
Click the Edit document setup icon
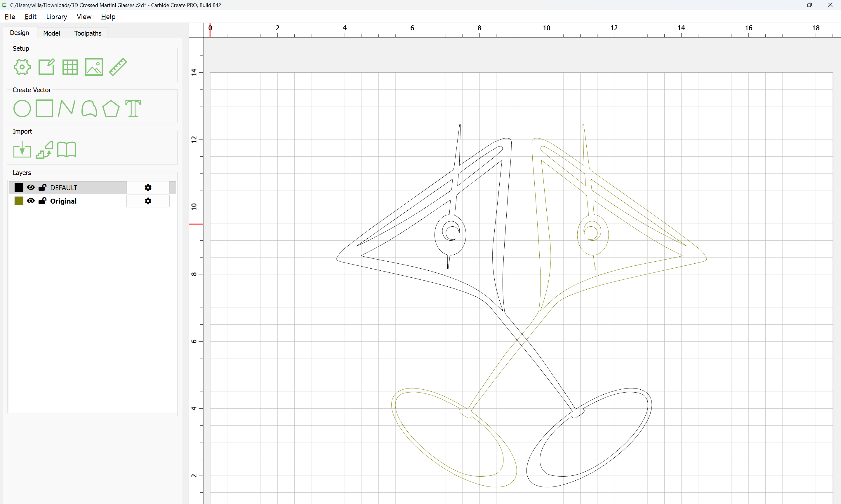pyautogui.click(x=46, y=67)
